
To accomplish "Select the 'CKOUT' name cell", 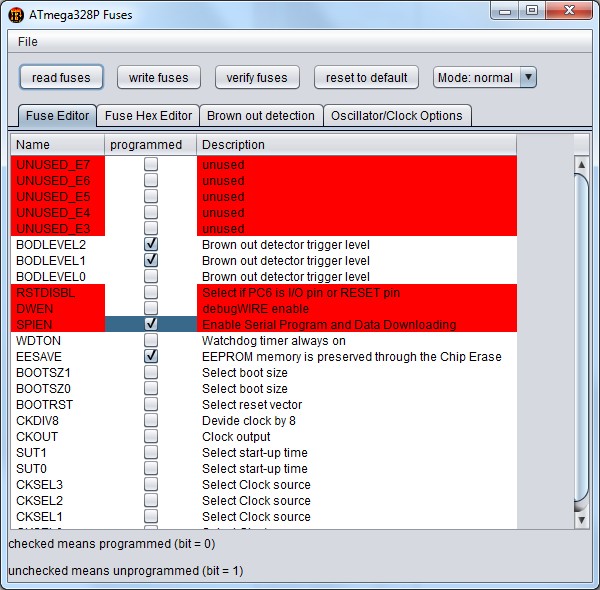I will point(57,437).
